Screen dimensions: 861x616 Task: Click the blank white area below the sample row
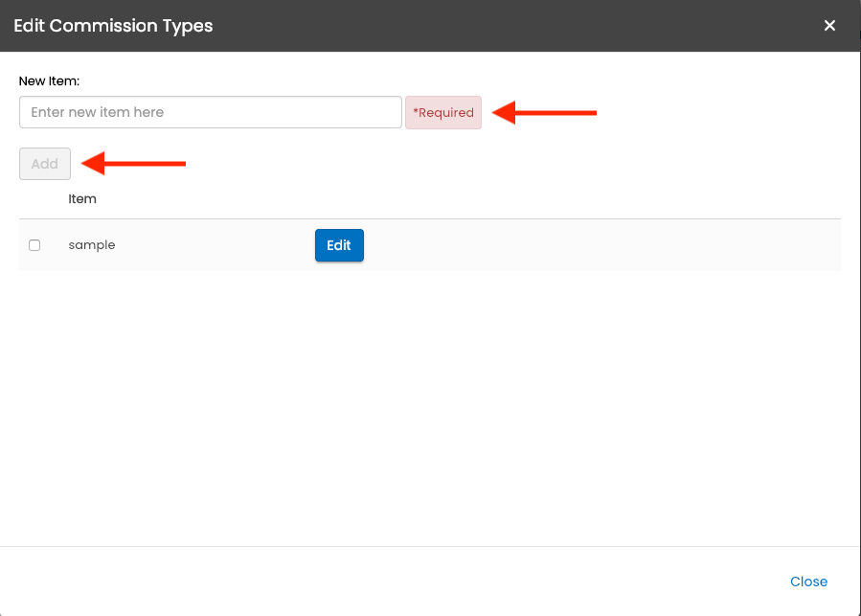point(431,402)
